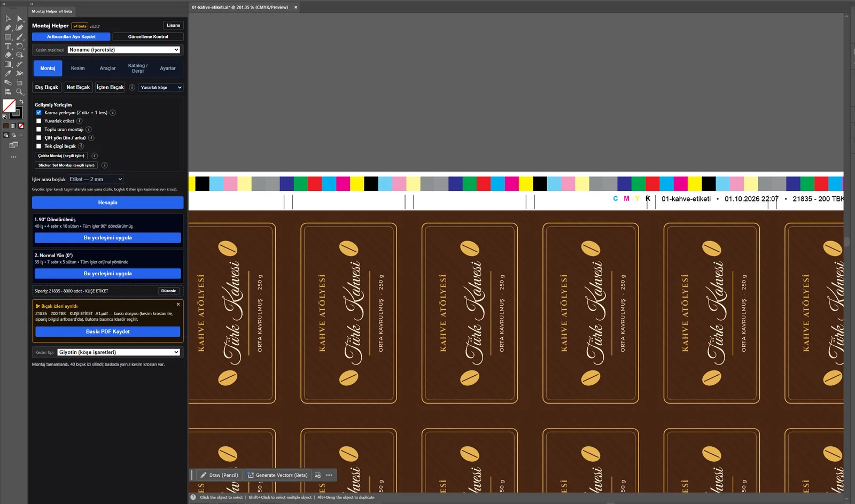Click the fill color swatch in toolbar
855x504 pixels.
click(x=9, y=106)
